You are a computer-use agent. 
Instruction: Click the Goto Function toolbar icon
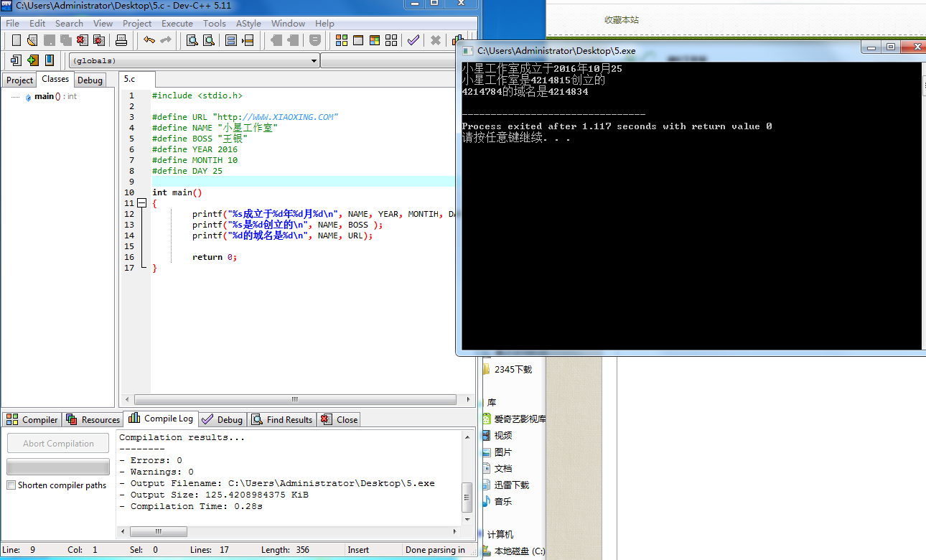tap(231, 40)
